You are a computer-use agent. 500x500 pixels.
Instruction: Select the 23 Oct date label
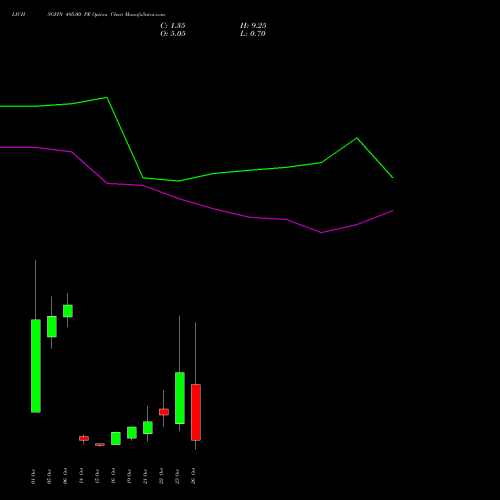click(x=177, y=476)
